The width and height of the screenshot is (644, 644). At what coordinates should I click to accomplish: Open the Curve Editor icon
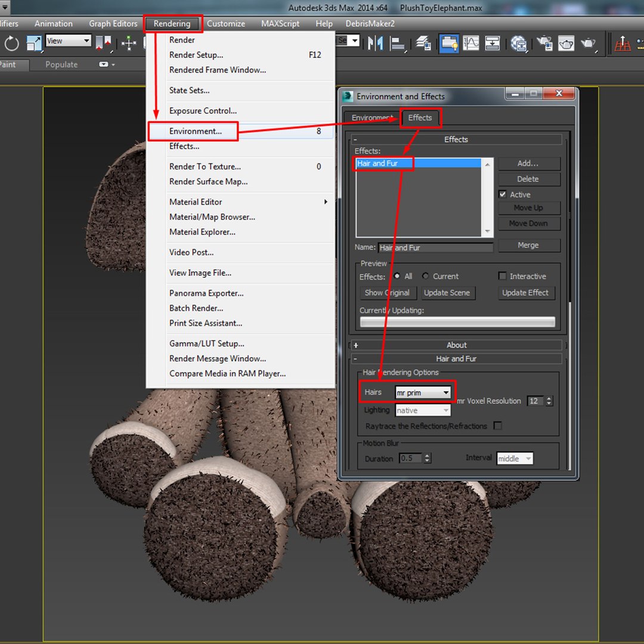470,43
